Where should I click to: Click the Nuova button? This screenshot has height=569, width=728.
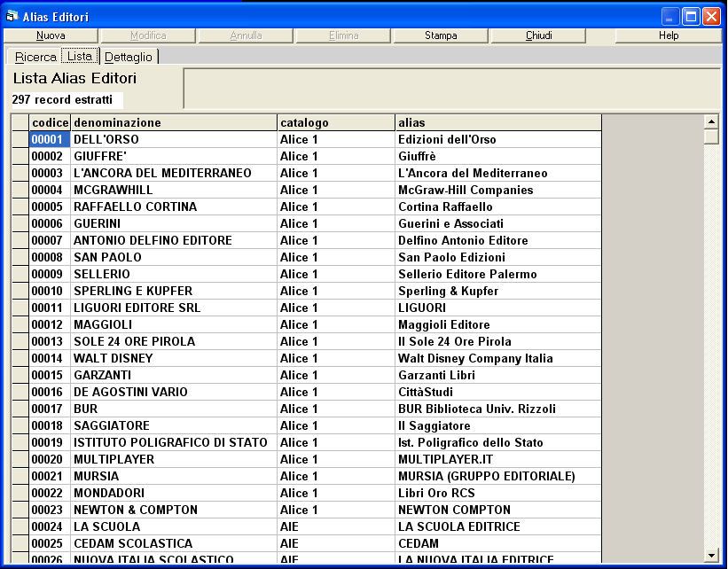pyautogui.click(x=51, y=35)
